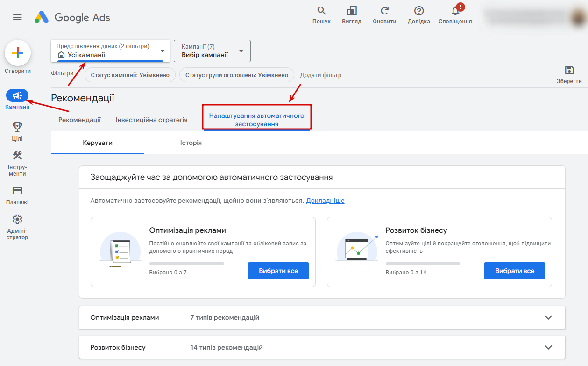Open the Вигляд appearance icon
Viewport: 588px width, 366px height.
[x=352, y=11]
